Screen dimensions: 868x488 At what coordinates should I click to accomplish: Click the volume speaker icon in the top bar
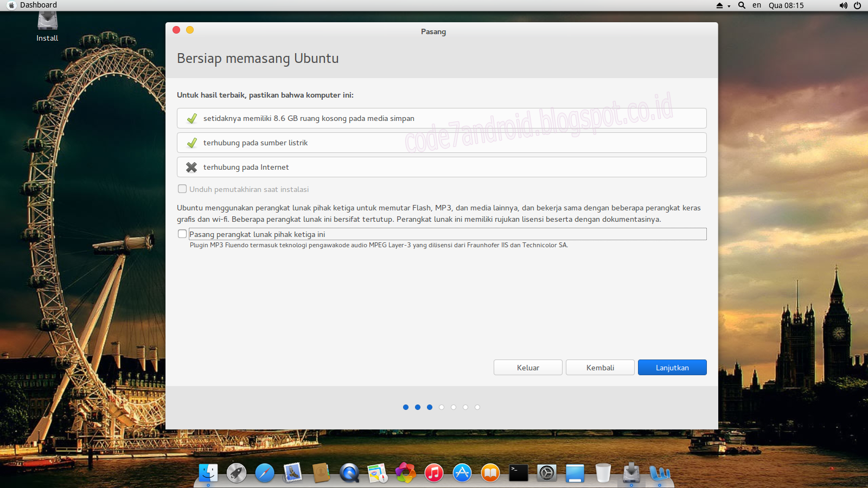[843, 5]
